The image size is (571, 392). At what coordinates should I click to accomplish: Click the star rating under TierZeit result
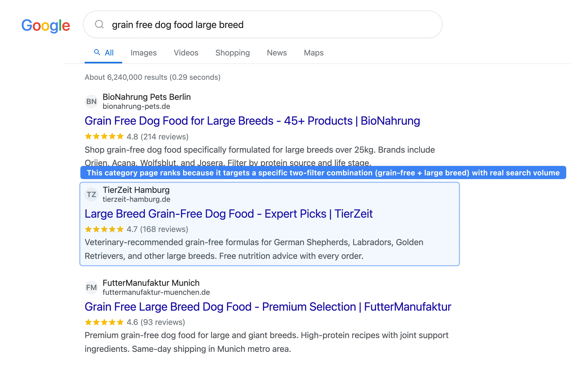tap(104, 229)
